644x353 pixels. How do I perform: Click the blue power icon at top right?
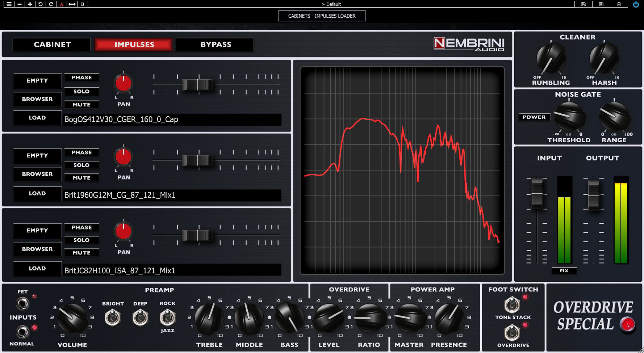pyautogui.click(x=636, y=4)
